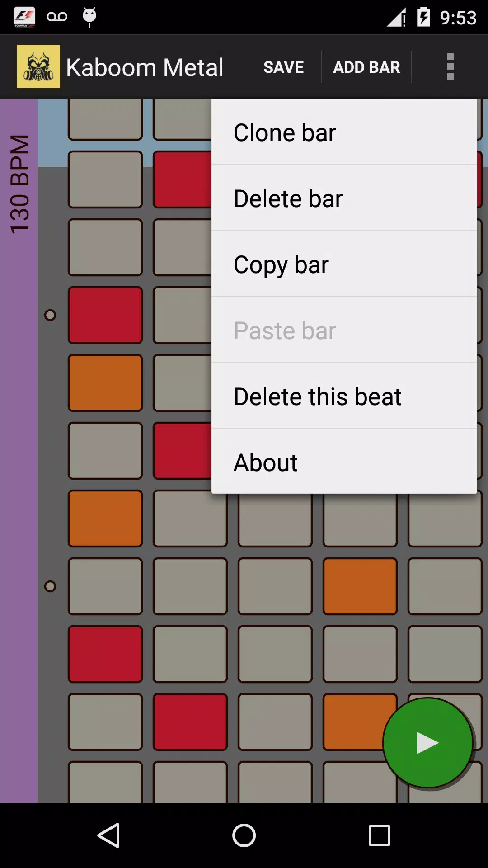Tap the ADD BAR button
The width and height of the screenshot is (488, 868).
tap(366, 67)
